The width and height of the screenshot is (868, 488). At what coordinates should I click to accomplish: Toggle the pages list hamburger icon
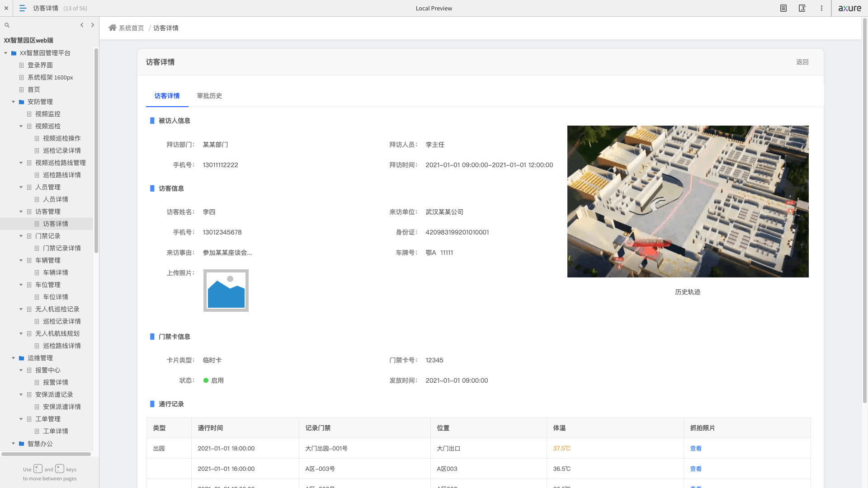[23, 8]
